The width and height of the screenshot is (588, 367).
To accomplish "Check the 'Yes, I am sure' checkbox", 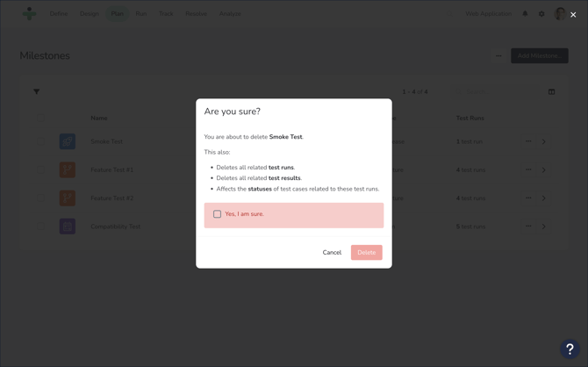I will tap(218, 214).
